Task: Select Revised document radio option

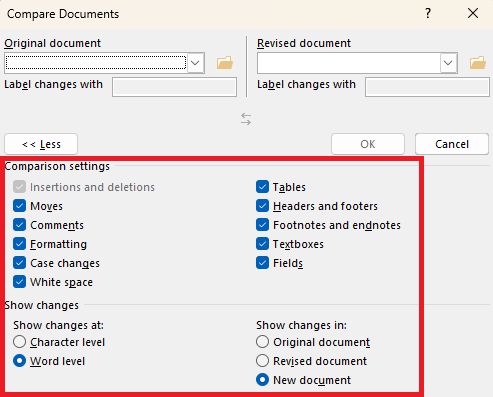Action: tap(263, 361)
